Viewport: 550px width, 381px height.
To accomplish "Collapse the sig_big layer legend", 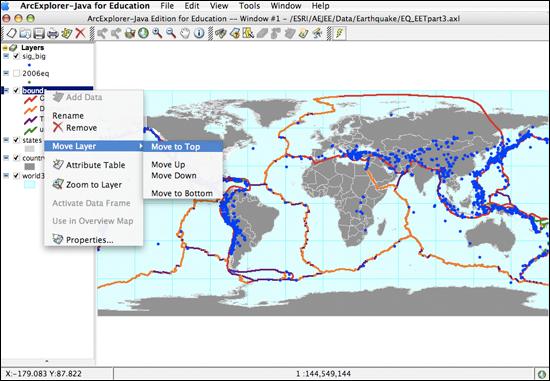I will (x=6, y=56).
